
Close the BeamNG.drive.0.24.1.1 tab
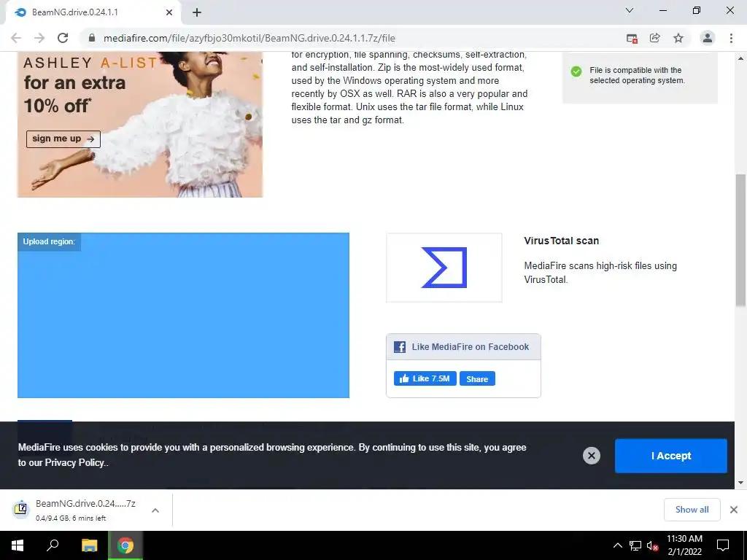[169, 12]
